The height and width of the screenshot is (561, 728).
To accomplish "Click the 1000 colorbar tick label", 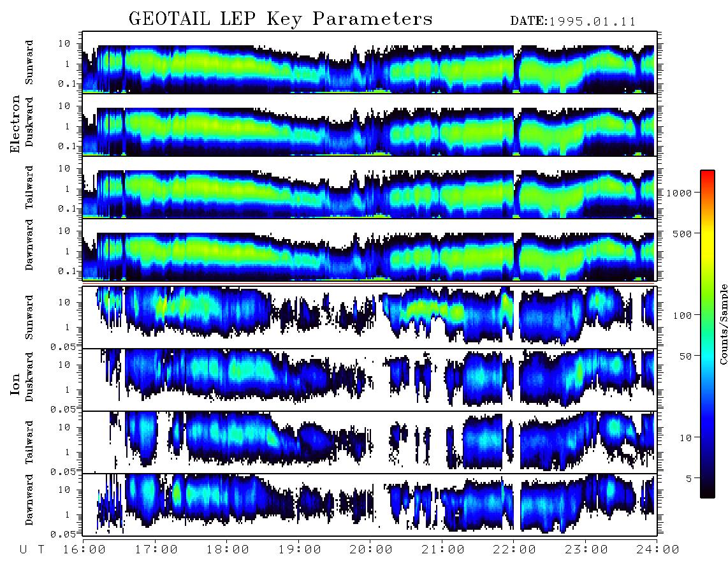I will pos(679,193).
